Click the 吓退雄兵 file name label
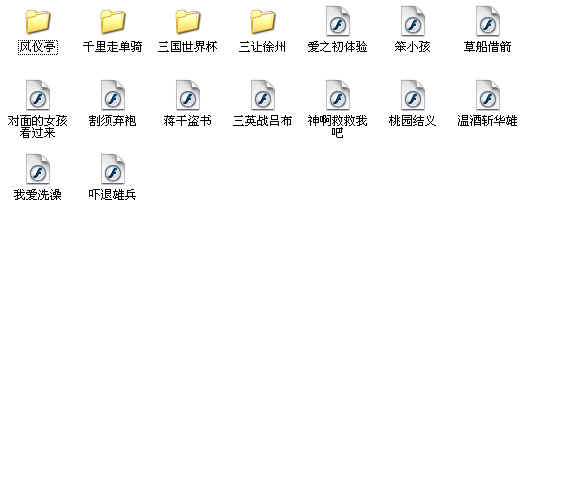Image resolution: width=582 pixels, height=481 pixels. (x=112, y=194)
